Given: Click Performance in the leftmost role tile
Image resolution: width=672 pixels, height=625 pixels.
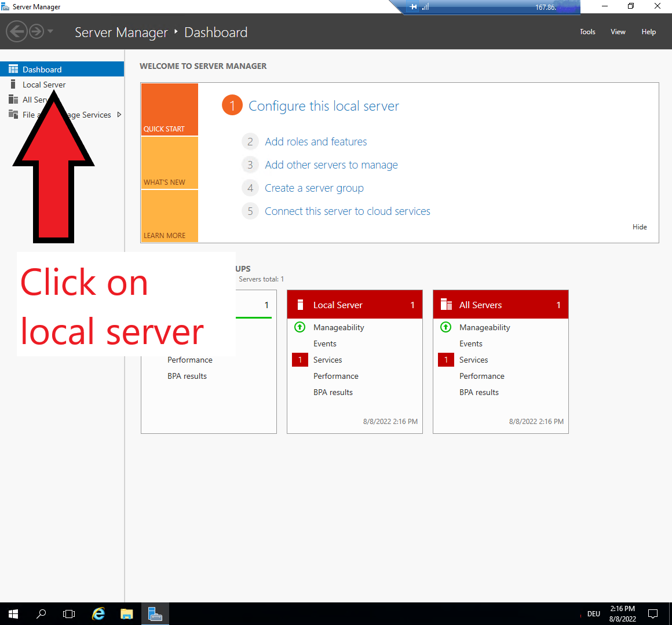Looking at the screenshot, I should [x=190, y=360].
